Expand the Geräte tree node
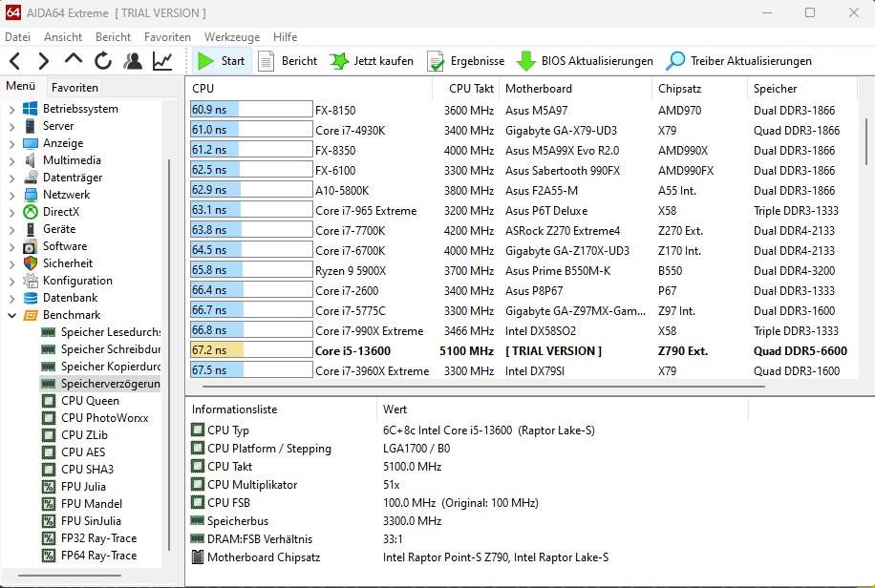This screenshot has height=588, width=875. pos(11,230)
